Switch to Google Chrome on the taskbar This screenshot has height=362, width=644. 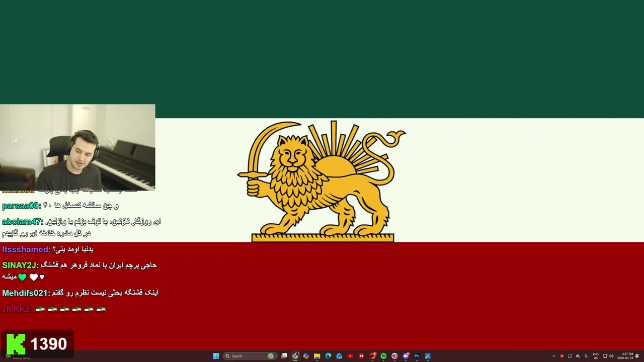[x=295, y=356]
